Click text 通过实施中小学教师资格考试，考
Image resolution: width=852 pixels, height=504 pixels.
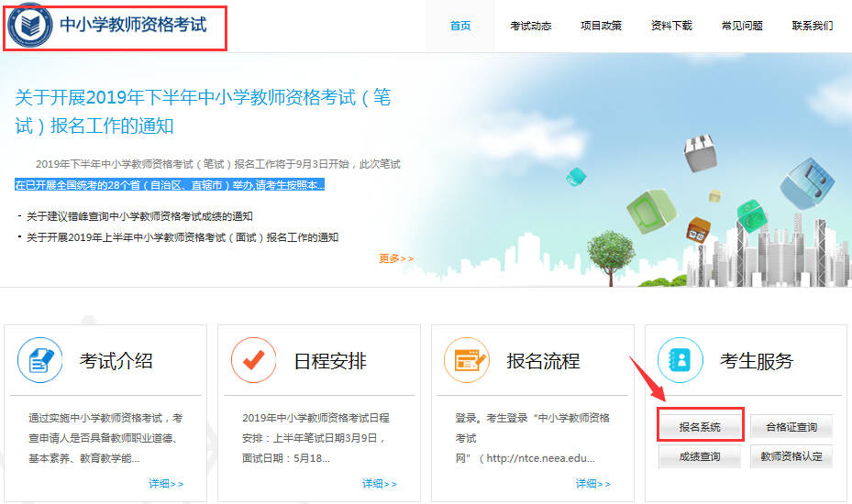pos(105,418)
